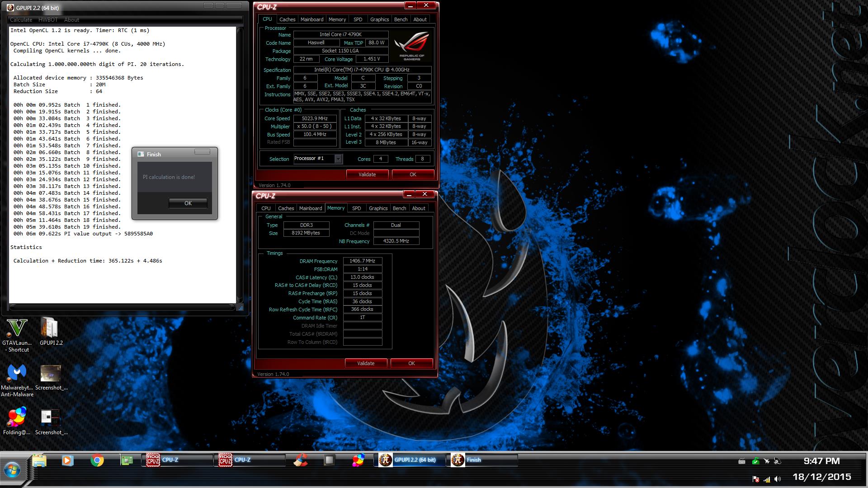Click the DRAM Frequency 1406.7 MHz field
868x488 pixels.
click(x=363, y=261)
